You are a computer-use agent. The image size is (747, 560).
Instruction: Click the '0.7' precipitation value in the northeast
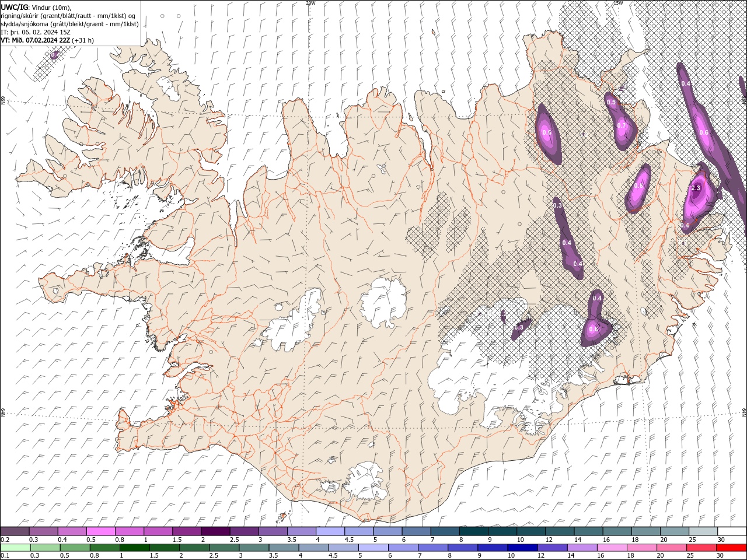pyautogui.click(x=622, y=125)
